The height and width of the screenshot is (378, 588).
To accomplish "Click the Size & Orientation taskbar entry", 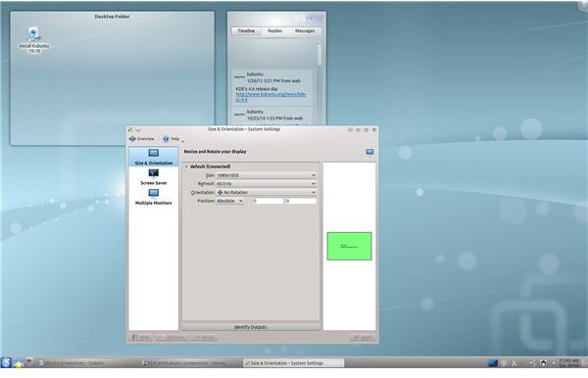I will click(293, 363).
